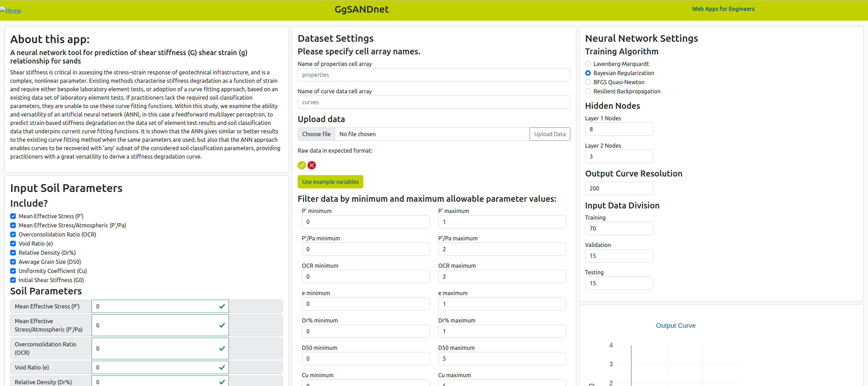
Task: Click the red cross status icon
Action: (x=312, y=165)
